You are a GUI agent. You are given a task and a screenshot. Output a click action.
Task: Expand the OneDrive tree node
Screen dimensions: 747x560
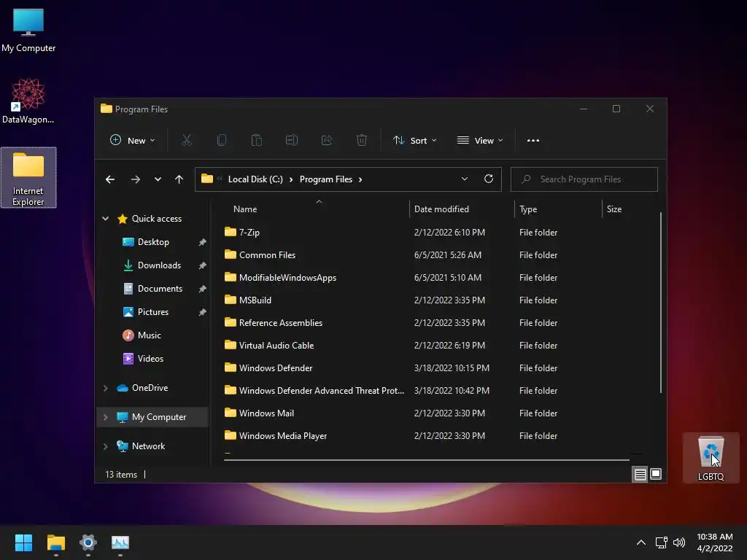pyautogui.click(x=105, y=388)
